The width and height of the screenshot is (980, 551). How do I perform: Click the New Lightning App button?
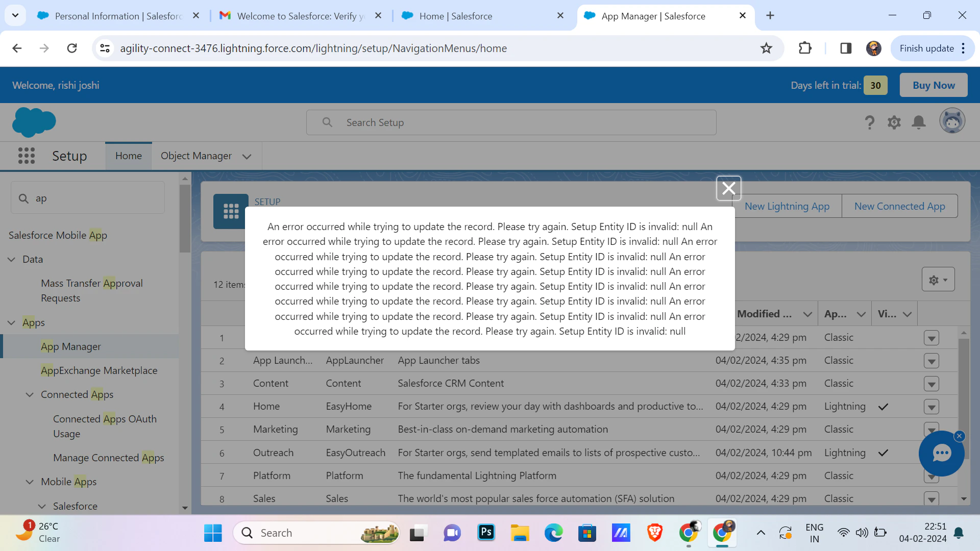coord(787,207)
